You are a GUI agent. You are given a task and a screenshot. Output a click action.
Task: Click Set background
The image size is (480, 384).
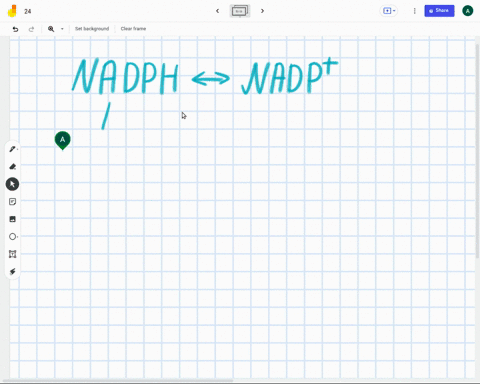click(x=92, y=29)
